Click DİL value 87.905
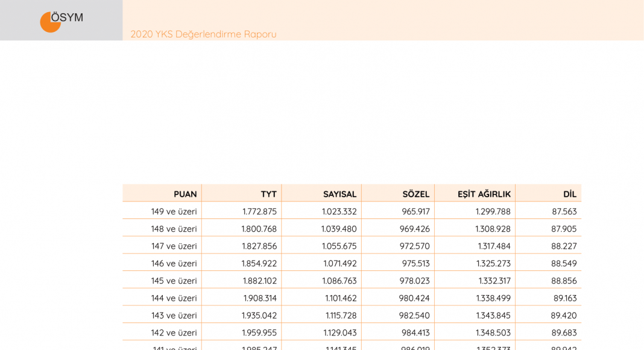The width and height of the screenshot is (644, 350). pyautogui.click(x=564, y=229)
